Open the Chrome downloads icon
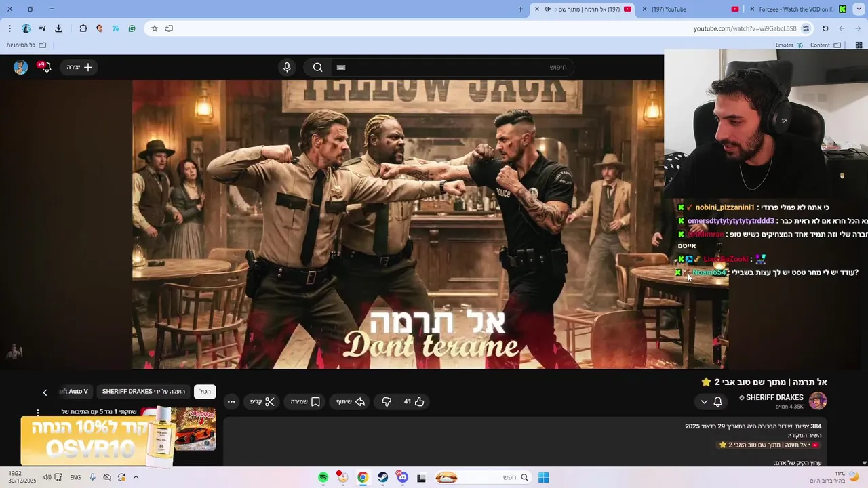The height and width of the screenshot is (488, 868). (x=59, y=28)
